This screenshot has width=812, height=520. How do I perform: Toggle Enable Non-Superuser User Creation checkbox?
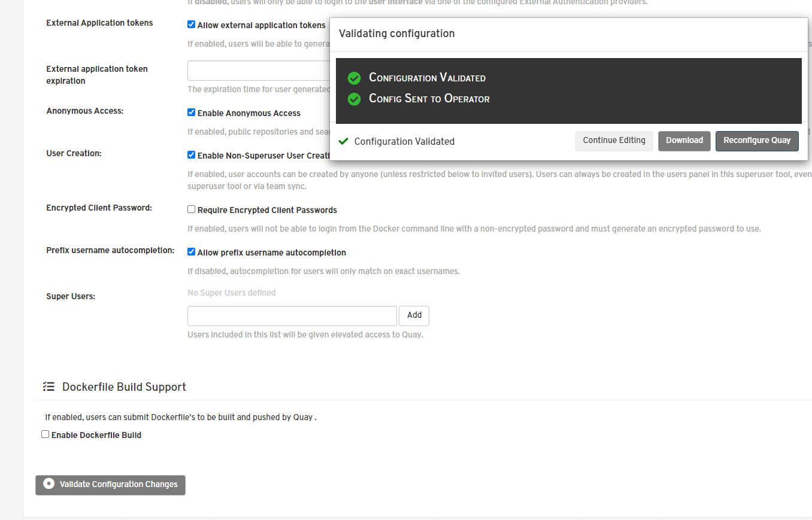(x=191, y=154)
